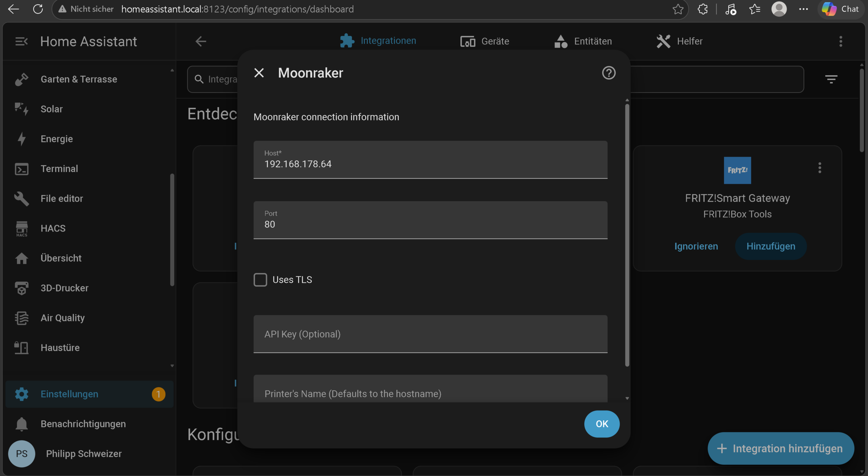This screenshot has width=868, height=476.
Task: Ignore the FRITZ!Smart Gateway discovery
Action: tap(696, 246)
